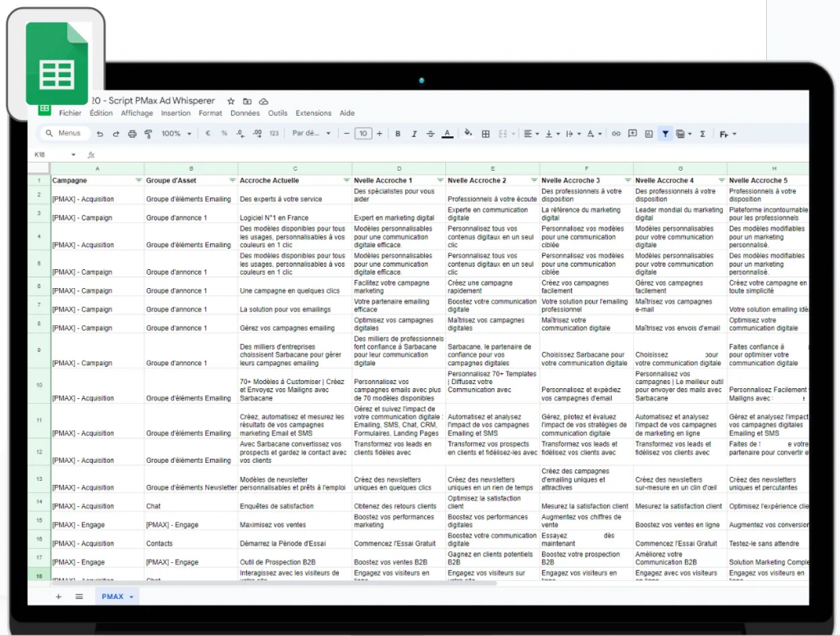The height and width of the screenshot is (636, 840).
Task: Toggle the filter button
Action: pyautogui.click(x=665, y=134)
